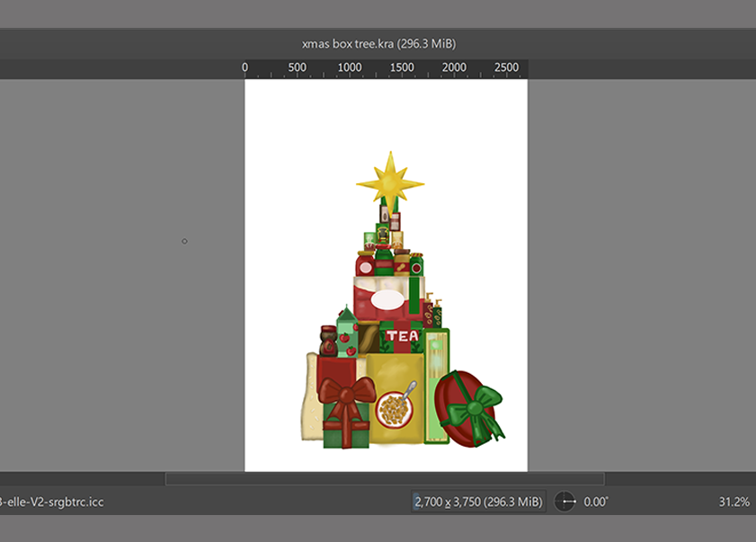
Task: Click the canvas rotation dial icon
Action: [565, 502]
